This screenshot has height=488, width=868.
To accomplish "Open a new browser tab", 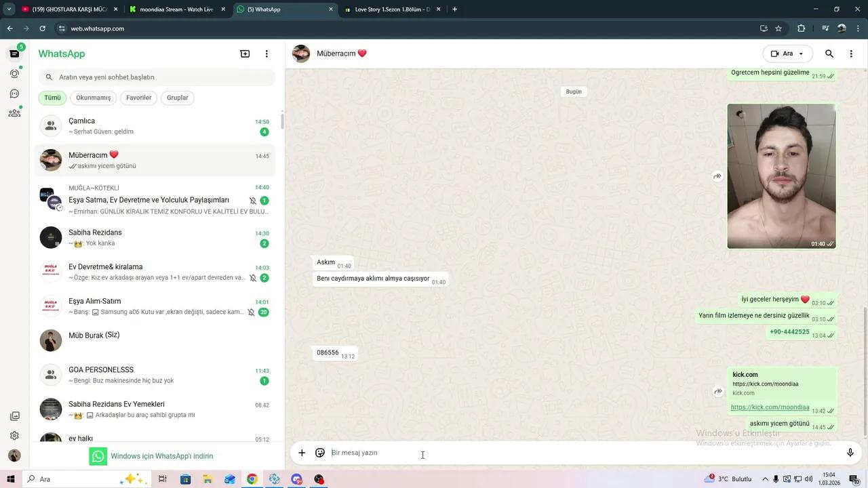I will coord(454,9).
